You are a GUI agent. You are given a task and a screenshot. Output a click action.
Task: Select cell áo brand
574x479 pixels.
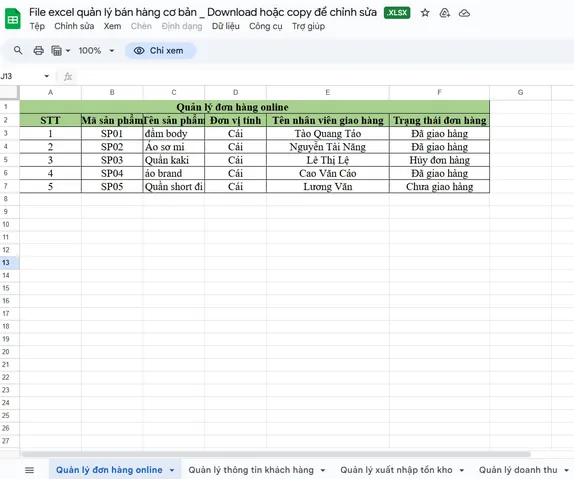(174, 173)
